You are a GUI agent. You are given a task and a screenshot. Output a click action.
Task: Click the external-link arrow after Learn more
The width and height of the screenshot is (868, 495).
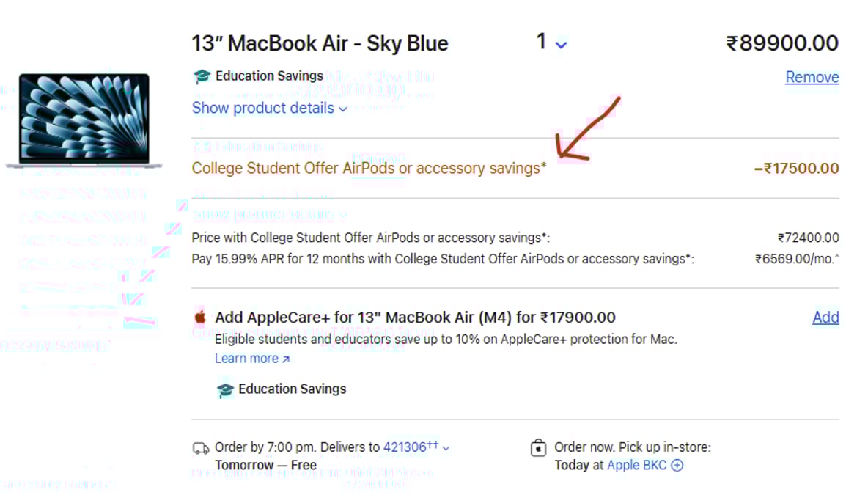(x=284, y=358)
